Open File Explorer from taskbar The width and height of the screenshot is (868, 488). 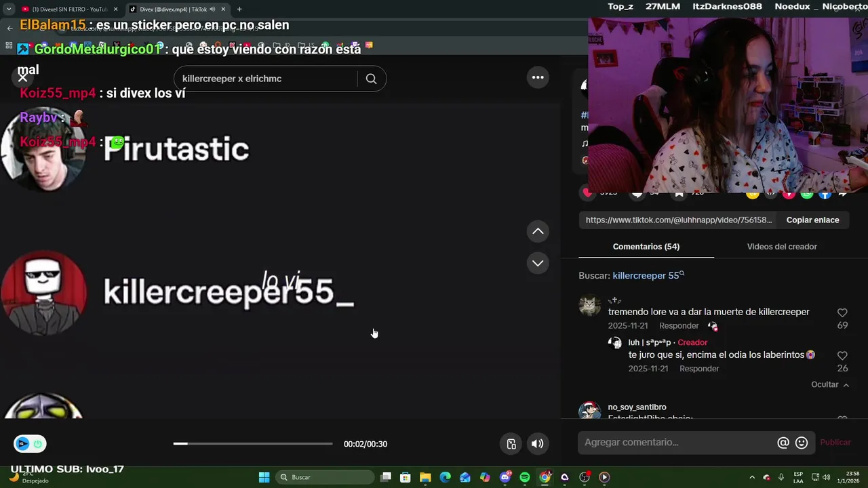(425, 477)
